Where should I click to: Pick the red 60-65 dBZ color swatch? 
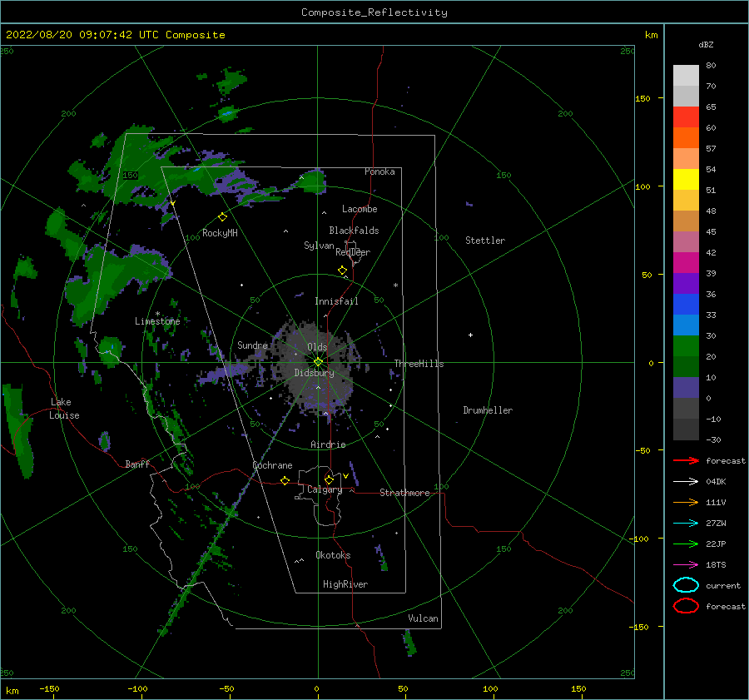tap(686, 117)
